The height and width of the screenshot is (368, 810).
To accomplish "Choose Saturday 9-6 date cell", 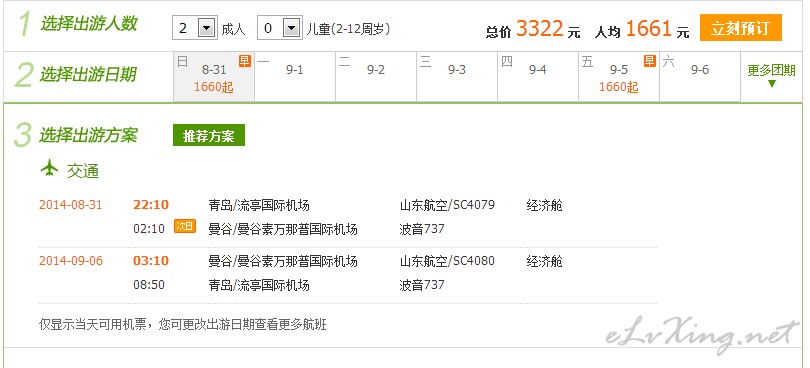I will [700, 76].
